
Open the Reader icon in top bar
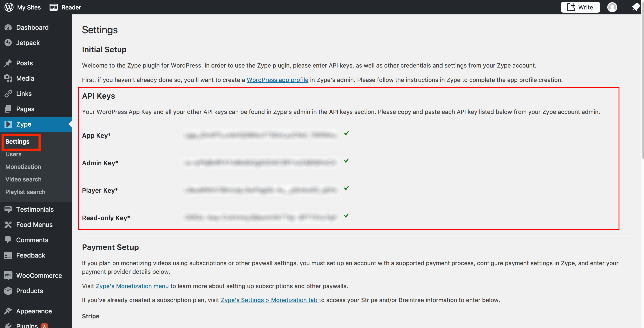point(54,7)
